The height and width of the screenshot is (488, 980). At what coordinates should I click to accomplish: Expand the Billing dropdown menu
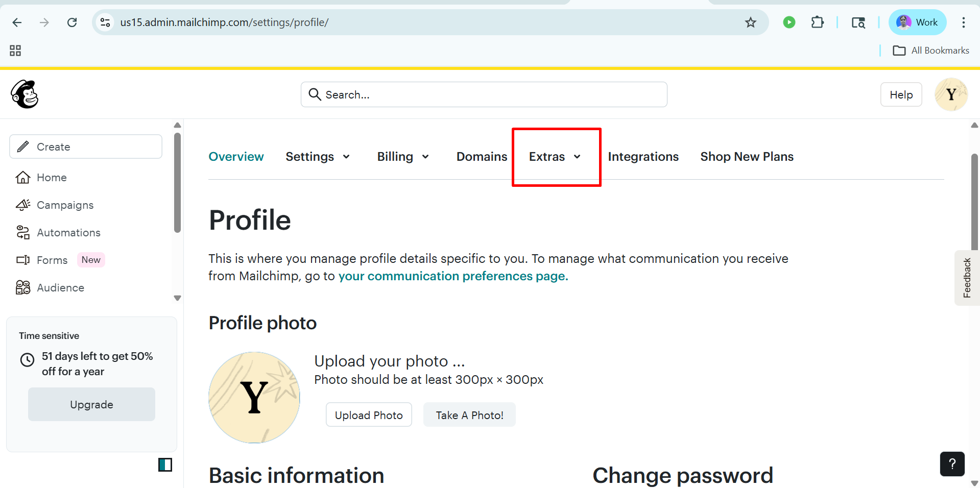pyautogui.click(x=403, y=157)
